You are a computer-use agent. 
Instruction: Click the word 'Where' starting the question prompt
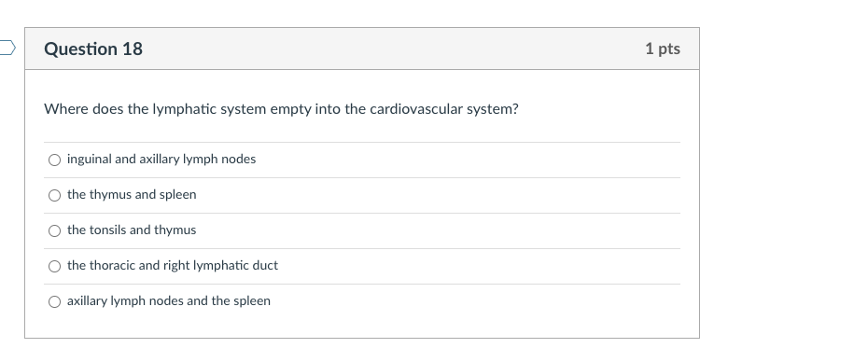point(66,109)
